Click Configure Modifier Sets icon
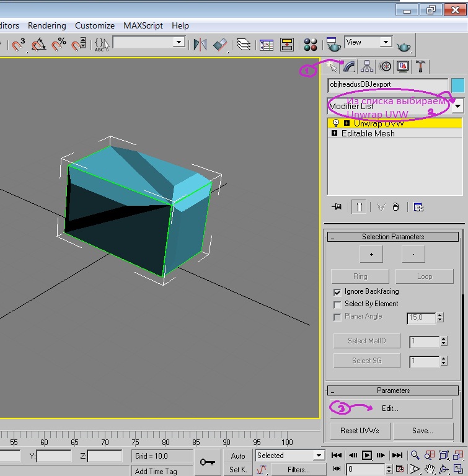Viewport: 468px width, 476px height. point(418,208)
